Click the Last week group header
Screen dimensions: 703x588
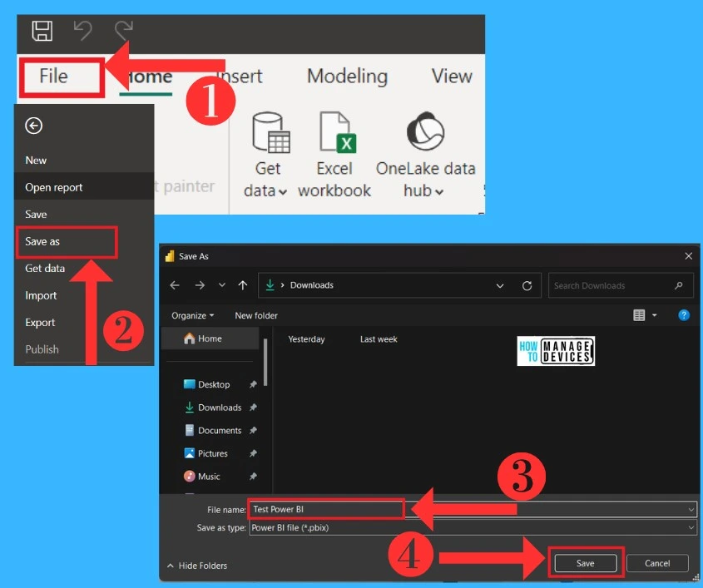point(379,339)
